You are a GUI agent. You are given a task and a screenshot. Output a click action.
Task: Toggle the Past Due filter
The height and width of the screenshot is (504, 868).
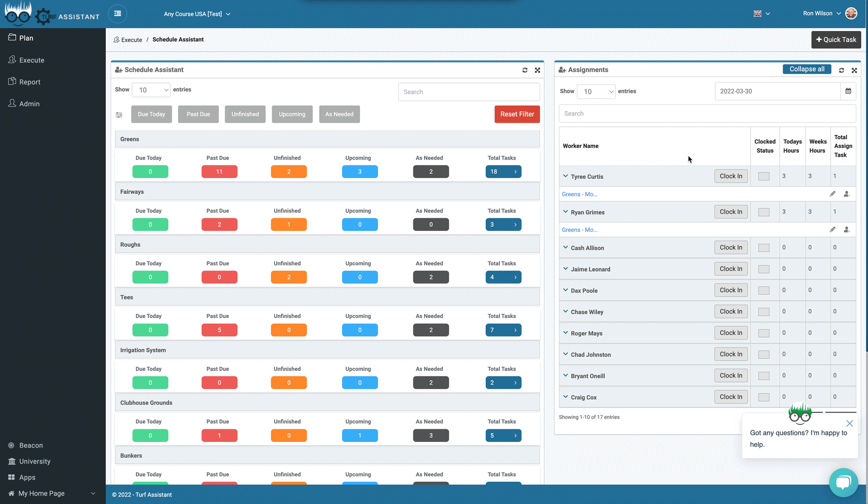click(198, 114)
